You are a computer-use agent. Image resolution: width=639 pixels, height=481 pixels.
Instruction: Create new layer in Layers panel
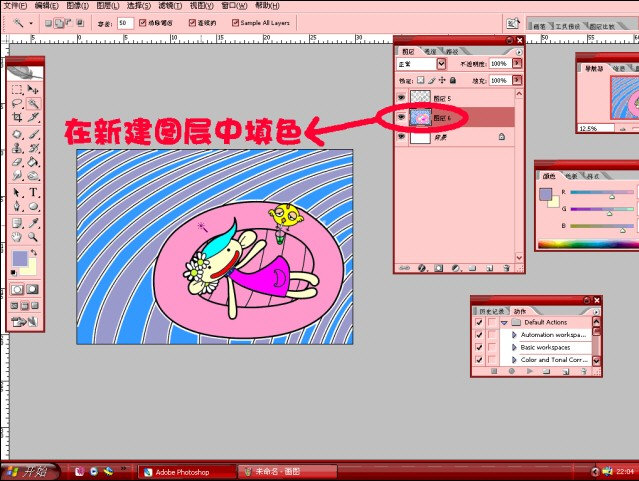pos(489,268)
